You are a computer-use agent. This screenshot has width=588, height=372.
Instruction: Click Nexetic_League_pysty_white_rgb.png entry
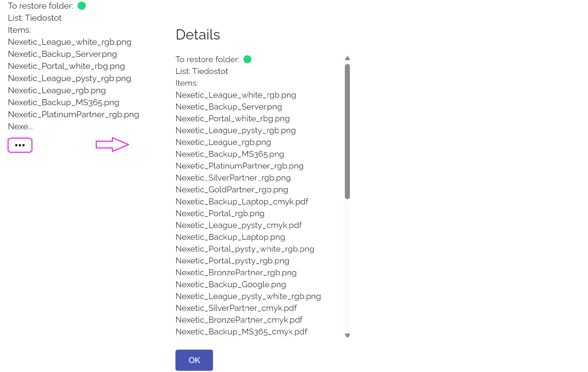(x=248, y=296)
